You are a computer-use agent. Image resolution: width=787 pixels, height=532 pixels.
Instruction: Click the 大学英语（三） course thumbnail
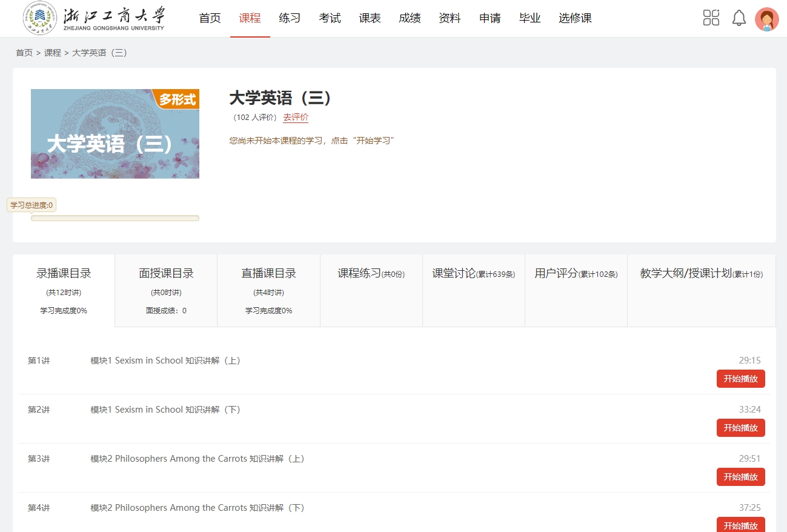(x=115, y=134)
